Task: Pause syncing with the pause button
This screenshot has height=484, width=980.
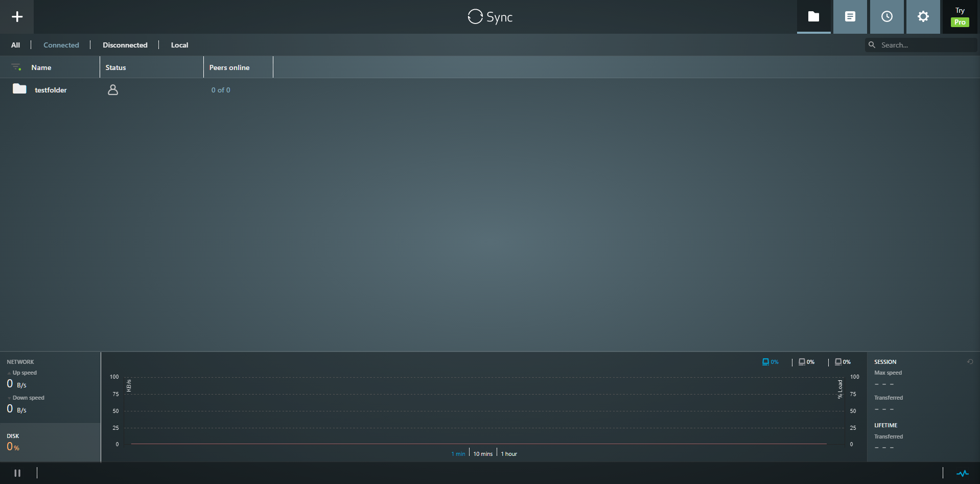Action: [x=17, y=473]
